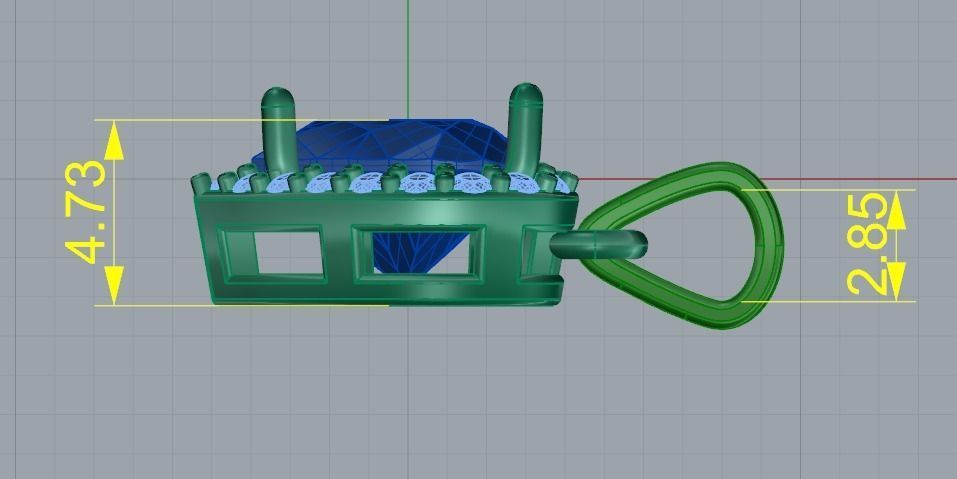The image size is (957, 479).
Task: Select the 4.73 dimension text
Action: pos(85,212)
